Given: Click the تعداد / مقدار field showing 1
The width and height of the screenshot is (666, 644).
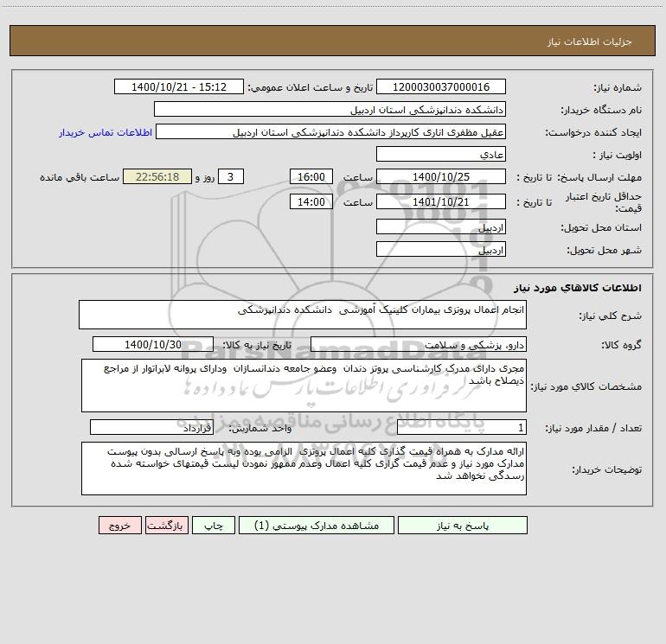Looking at the screenshot, I should (462, 427).
